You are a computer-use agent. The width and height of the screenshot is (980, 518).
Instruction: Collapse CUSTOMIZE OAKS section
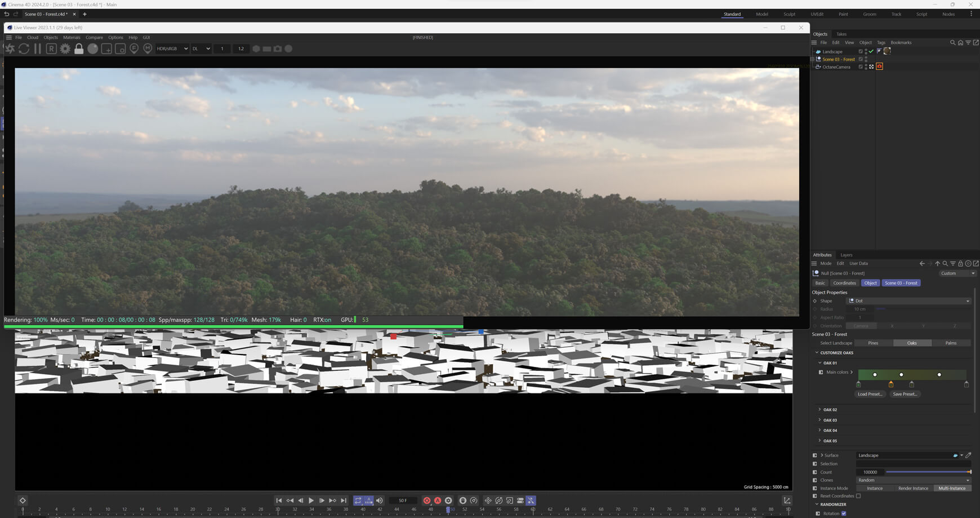[817, 353]
